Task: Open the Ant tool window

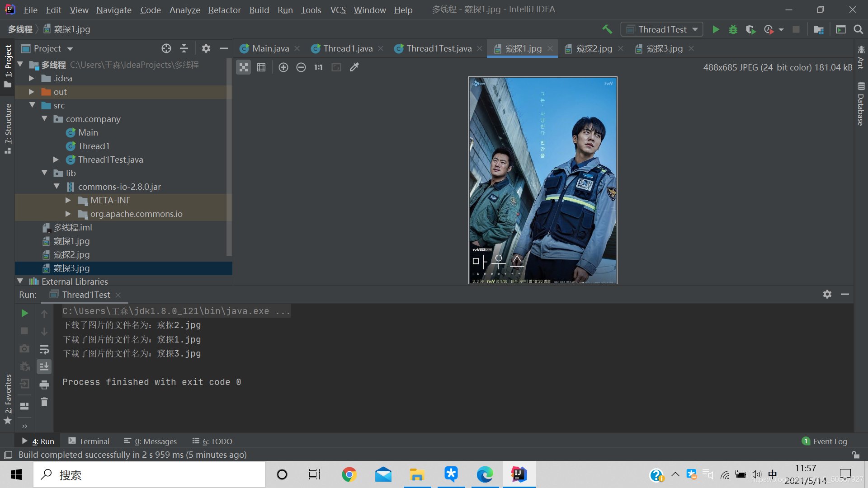Action: (861, 57)
